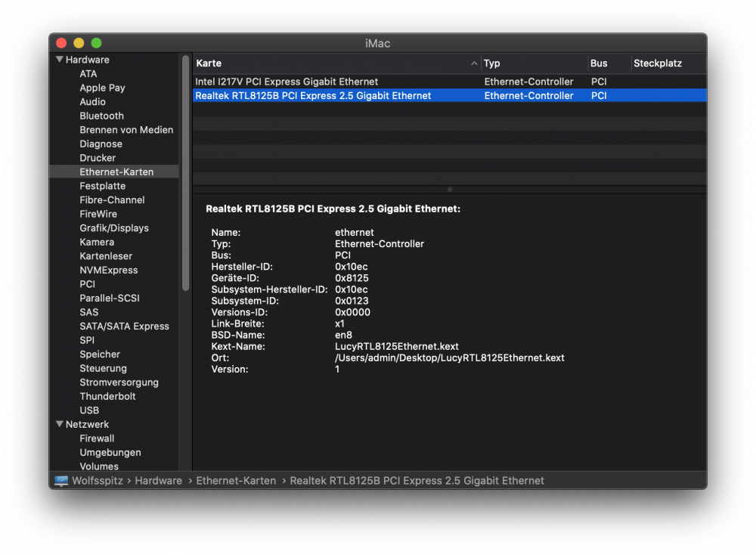The height and width of the screenshot is (554, 756).
Task: Select SPI in the sidebar
Action: click(x=87, y=340)
